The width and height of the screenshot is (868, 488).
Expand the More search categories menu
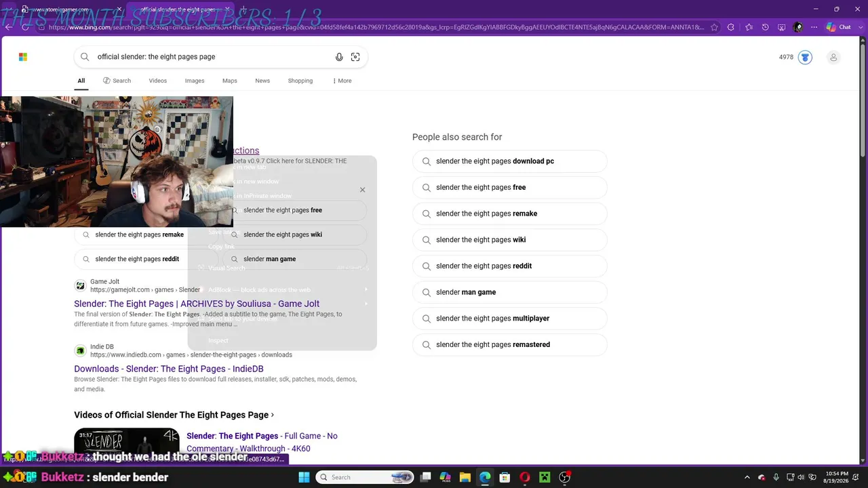(x=342, y=81)
